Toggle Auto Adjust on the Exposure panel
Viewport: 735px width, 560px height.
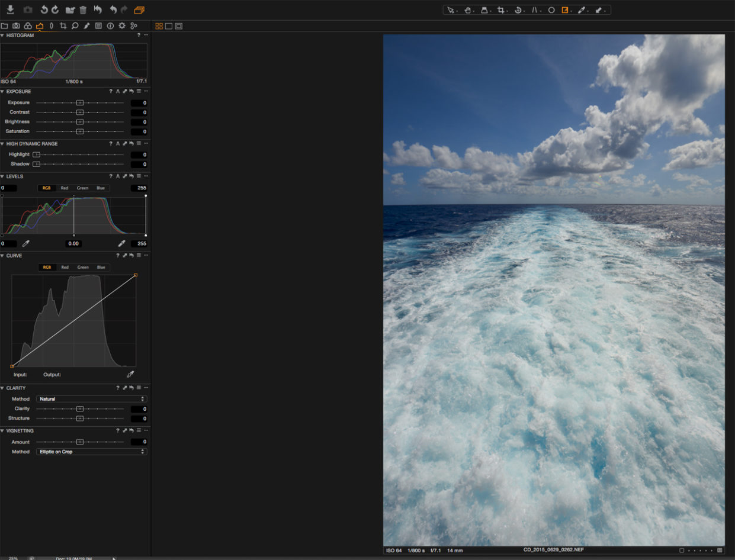point(118,91)
